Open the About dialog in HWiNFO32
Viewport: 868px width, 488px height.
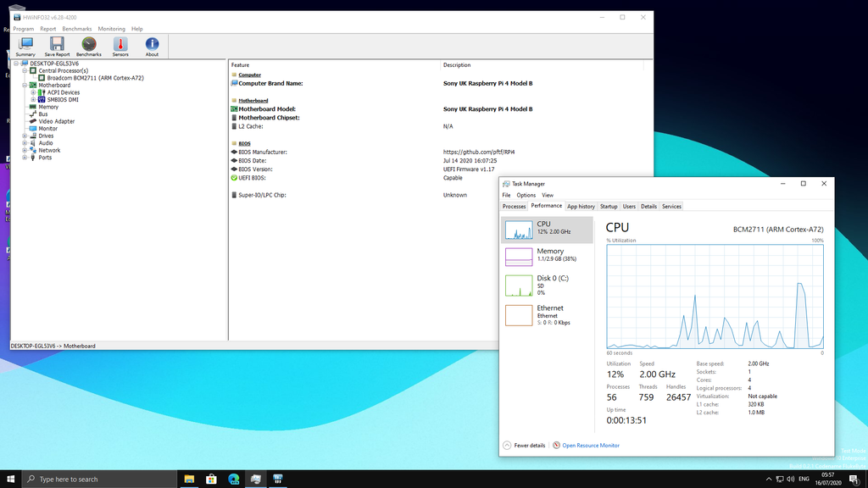[x=152, y=46]
